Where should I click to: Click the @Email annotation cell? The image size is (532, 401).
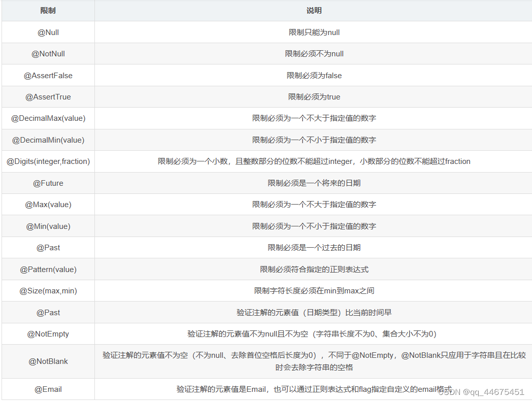(x=48, y=389)
